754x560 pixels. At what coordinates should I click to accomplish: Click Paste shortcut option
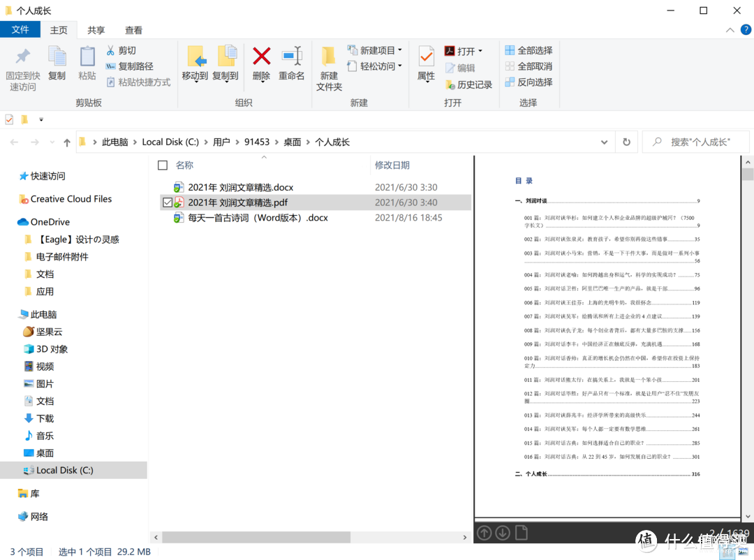click(x=138, y=82)
